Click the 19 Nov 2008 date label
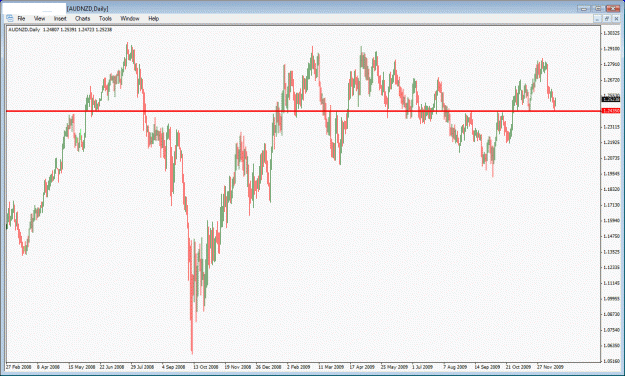 coord(238,367)
